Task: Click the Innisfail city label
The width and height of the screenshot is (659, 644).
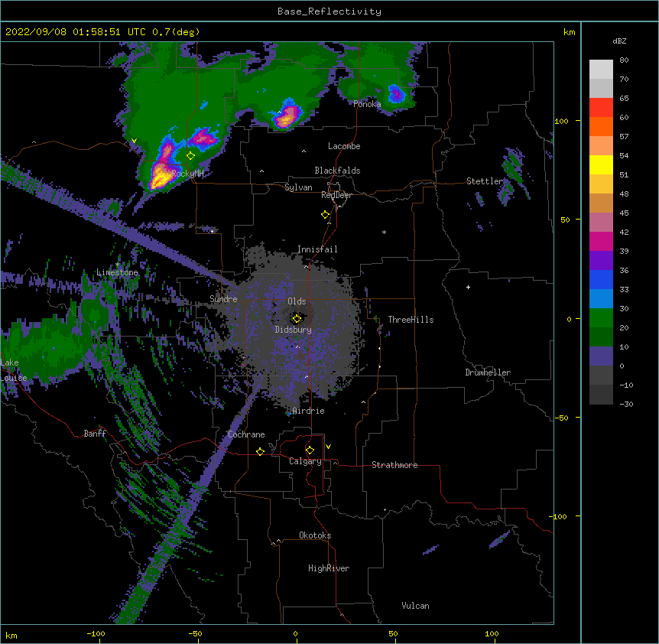Action: pos(317,249)
